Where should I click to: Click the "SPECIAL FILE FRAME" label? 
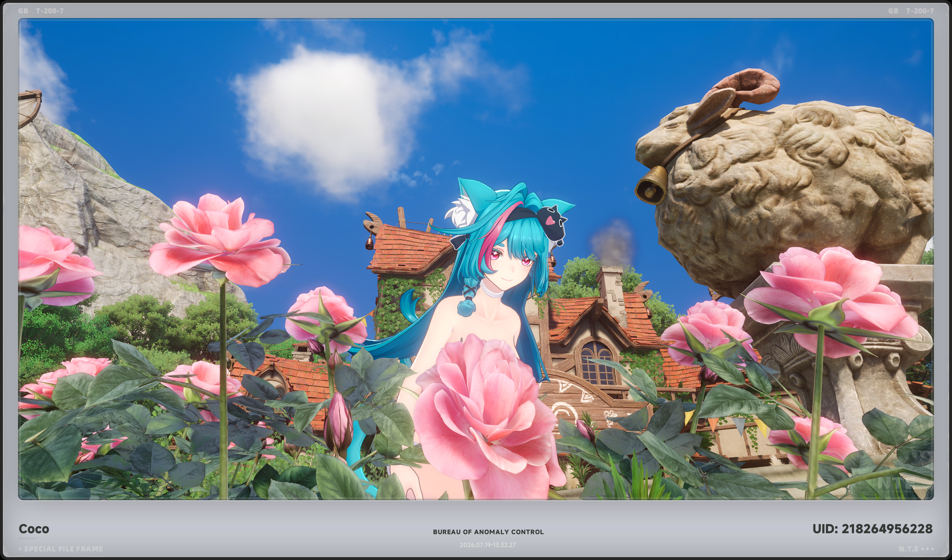[63, 549]
